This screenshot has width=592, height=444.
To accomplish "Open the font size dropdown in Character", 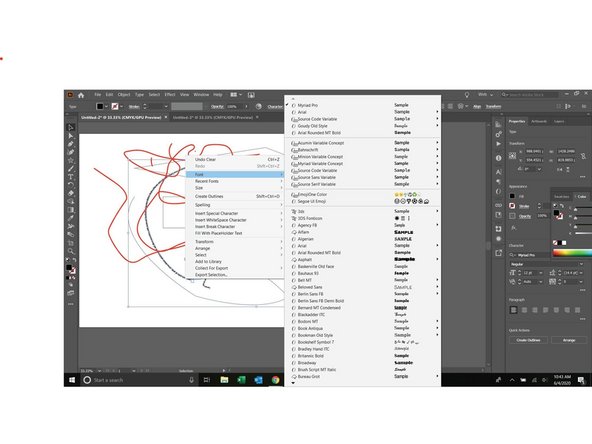I will 541,273.
